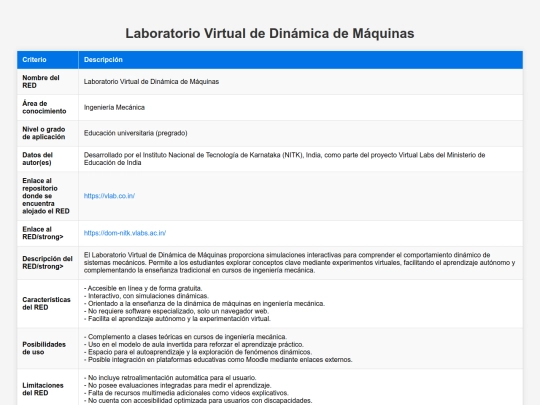Select the Características del RED label
The width and height of the screenshot is (540, 405).
[46, 303]
